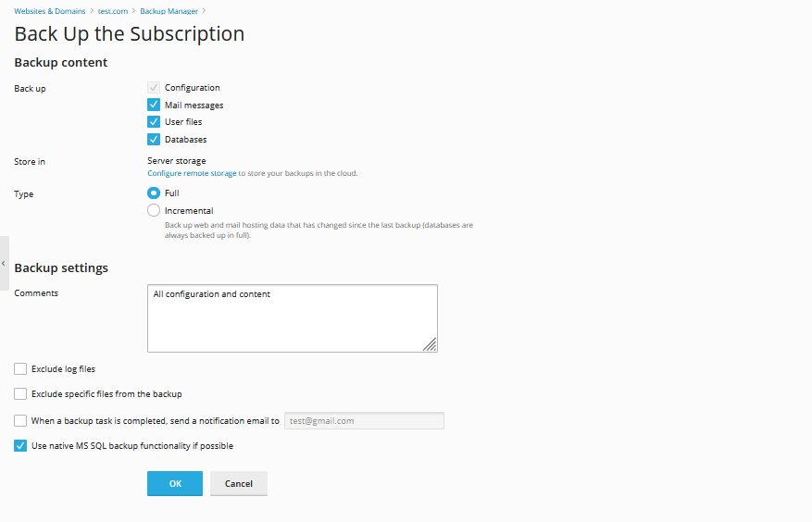Open Websites & Domains breadcrumb
Screen dimensions: 812x522
click(51, 11)
